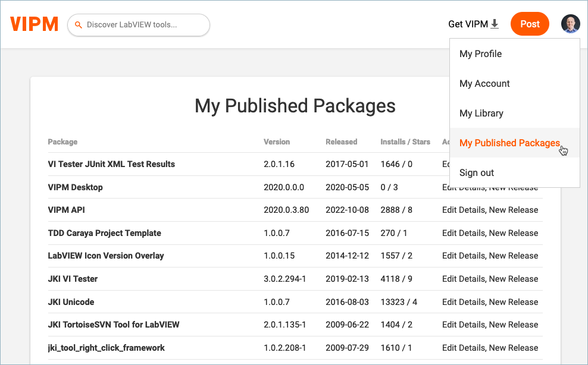Sign out using the dropdown menu

(476, 172)
